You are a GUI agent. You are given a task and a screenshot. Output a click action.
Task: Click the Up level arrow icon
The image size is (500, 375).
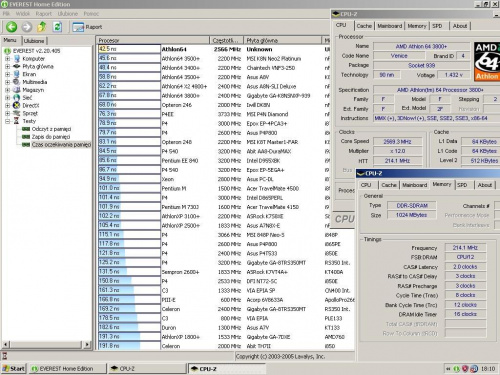(42, 27)
